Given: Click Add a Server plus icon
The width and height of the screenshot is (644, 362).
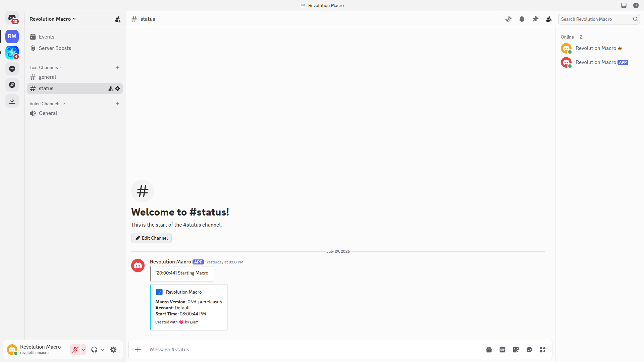Looking at the screenshot, I should (x=12, y=69).
